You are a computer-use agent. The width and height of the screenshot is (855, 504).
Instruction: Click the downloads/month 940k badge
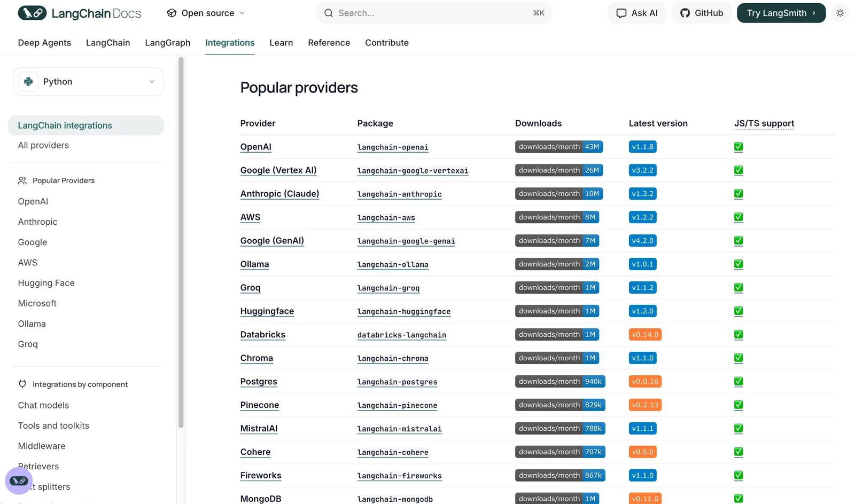560,382
